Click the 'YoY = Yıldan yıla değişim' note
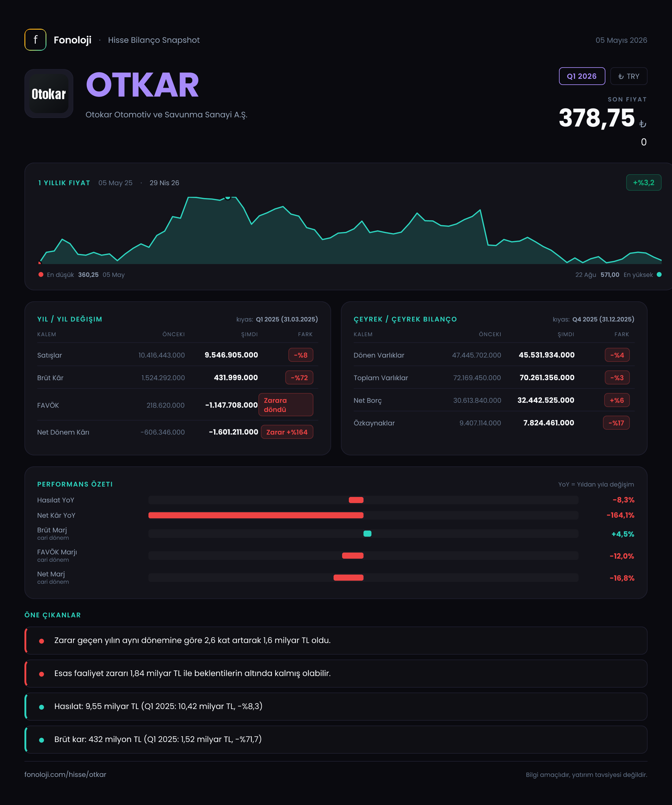Image resolution: width=672 pixels, height=805 pixels. click(596, 484)
